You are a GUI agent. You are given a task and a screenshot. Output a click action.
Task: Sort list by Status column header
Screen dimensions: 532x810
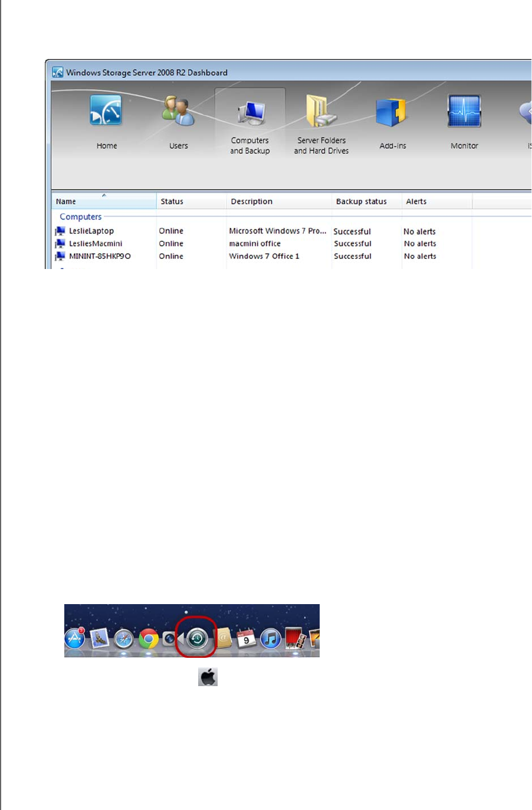[x=192, y=201]
